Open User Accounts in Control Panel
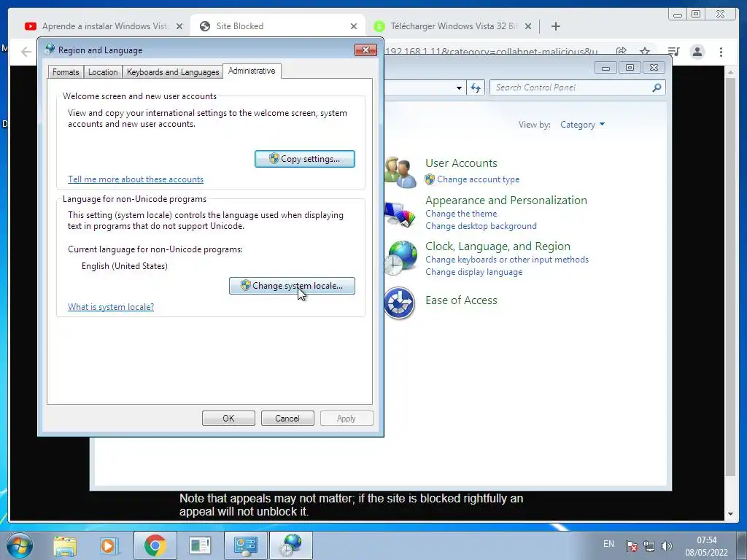Viewport: 747px width, 560px height. pyautogui.click(x=461, y=163)
